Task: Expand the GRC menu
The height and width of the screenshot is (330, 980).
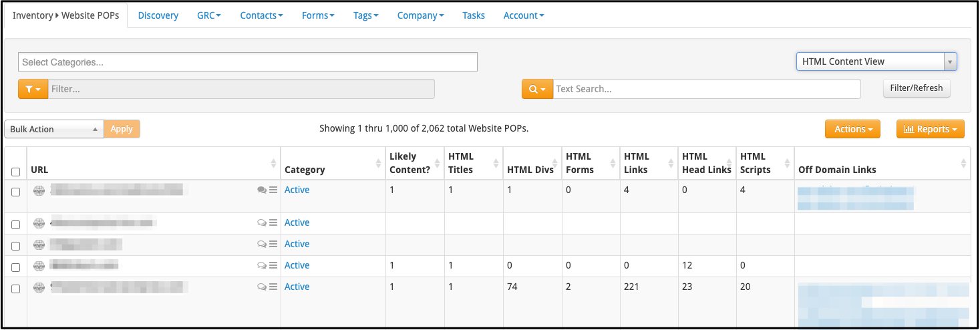Action: (x=209, y=15)
